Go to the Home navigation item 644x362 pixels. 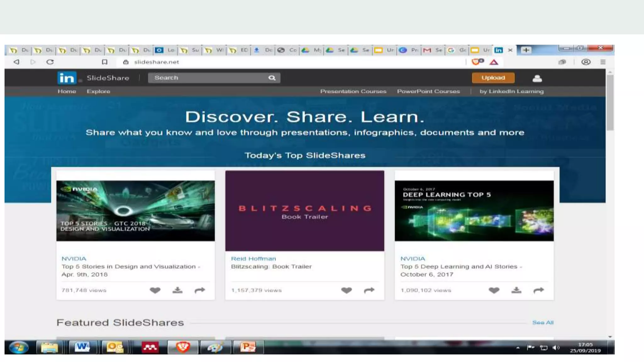[x=67, y=91]
